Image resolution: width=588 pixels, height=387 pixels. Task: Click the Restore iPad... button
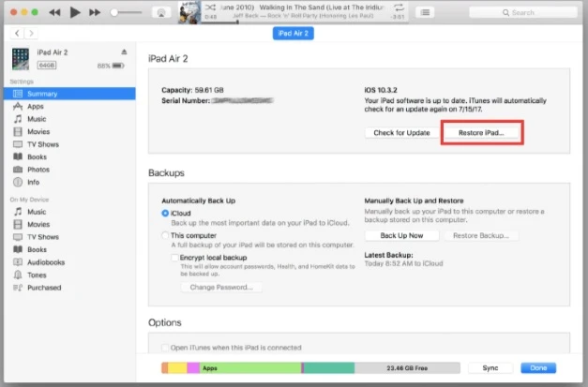click(x=481, y=133)
